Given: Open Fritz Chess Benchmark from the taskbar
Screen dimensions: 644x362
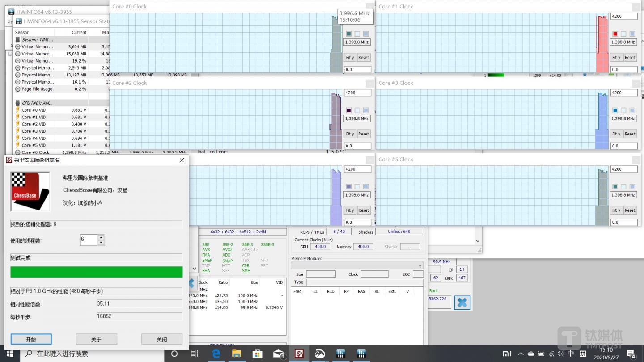Looking at the screenshot, I should pos(299,354).
